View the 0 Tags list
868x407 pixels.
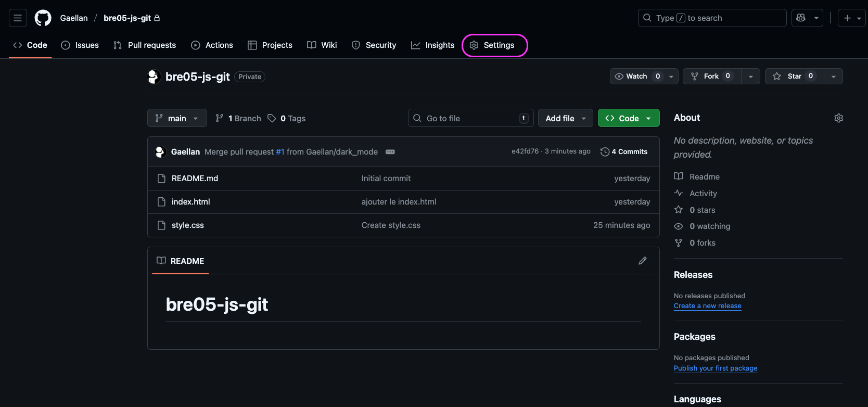coord(287,119)
